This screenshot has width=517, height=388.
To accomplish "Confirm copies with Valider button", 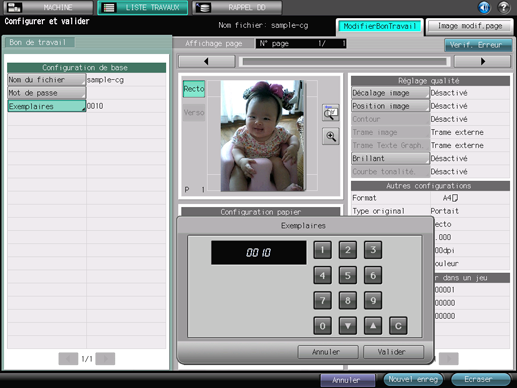I will [x=393, y=352].
